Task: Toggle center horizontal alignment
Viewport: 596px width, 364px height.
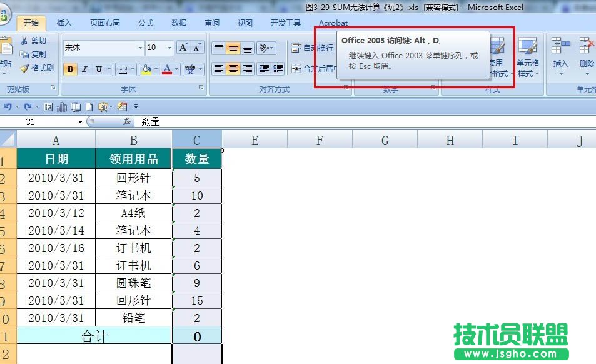Action: click(233, 69)
